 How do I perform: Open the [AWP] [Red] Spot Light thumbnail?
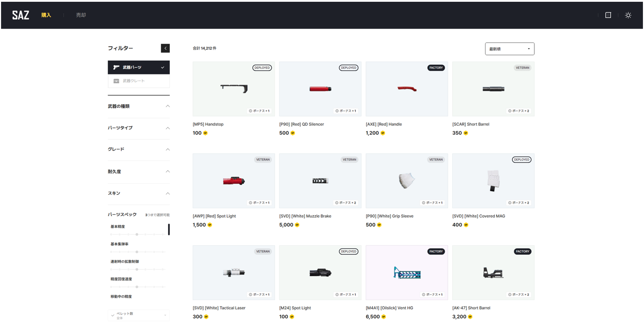click(x=234, y=181)
